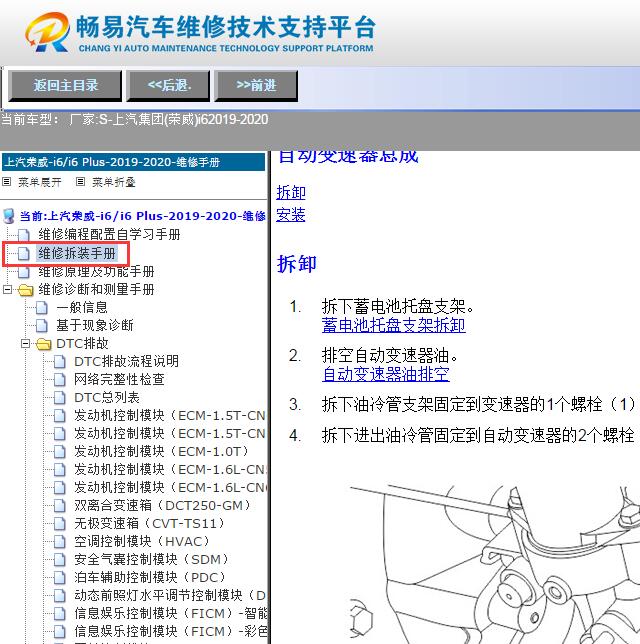Click document icon beside DTC排故流程说明
This screenshot has width=640, height=644.
point(60,361)
